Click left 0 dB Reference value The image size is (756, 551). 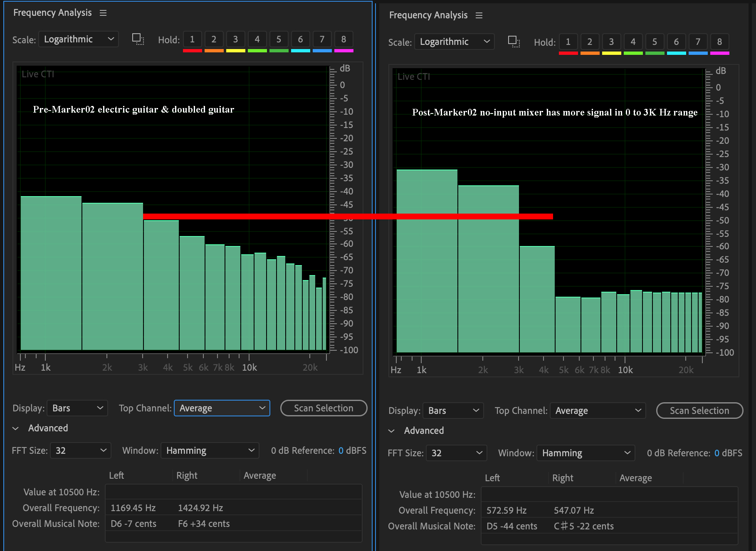pos(341,450)
